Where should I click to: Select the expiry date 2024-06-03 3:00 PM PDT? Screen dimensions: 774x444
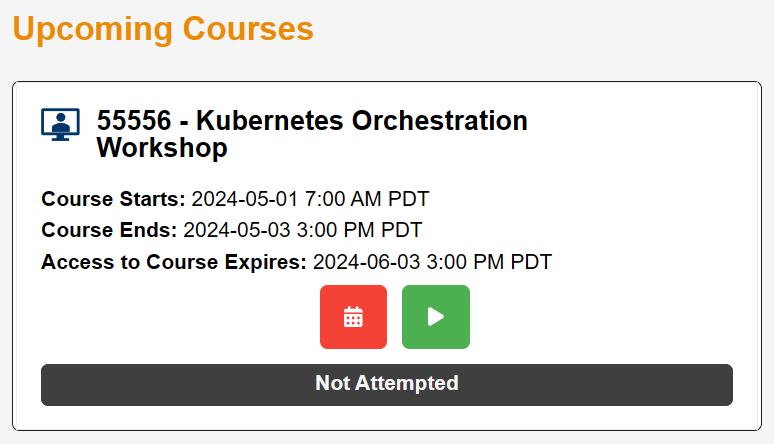click(432, 262)
